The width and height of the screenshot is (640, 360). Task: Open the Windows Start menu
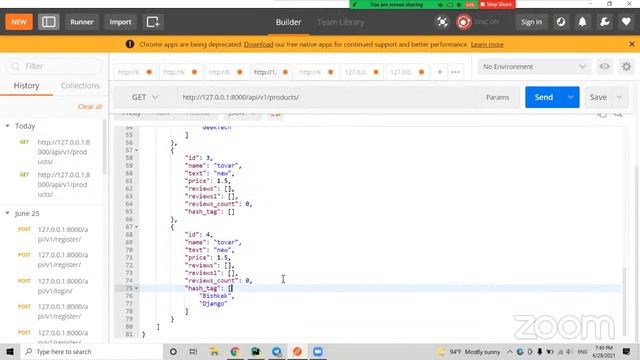pos(10,351)
